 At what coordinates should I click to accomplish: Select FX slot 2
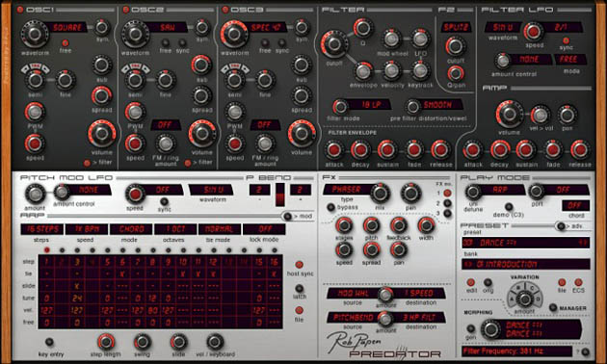click(447, 203)
